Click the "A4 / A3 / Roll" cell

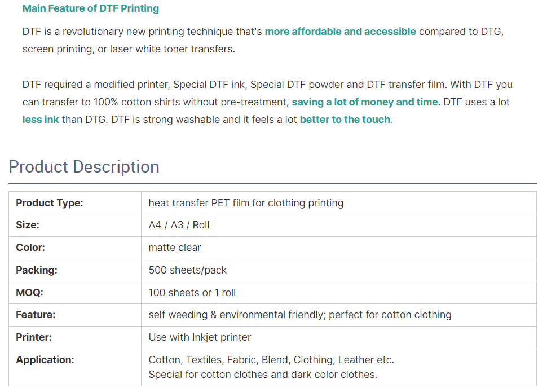(x=179, y=225)
